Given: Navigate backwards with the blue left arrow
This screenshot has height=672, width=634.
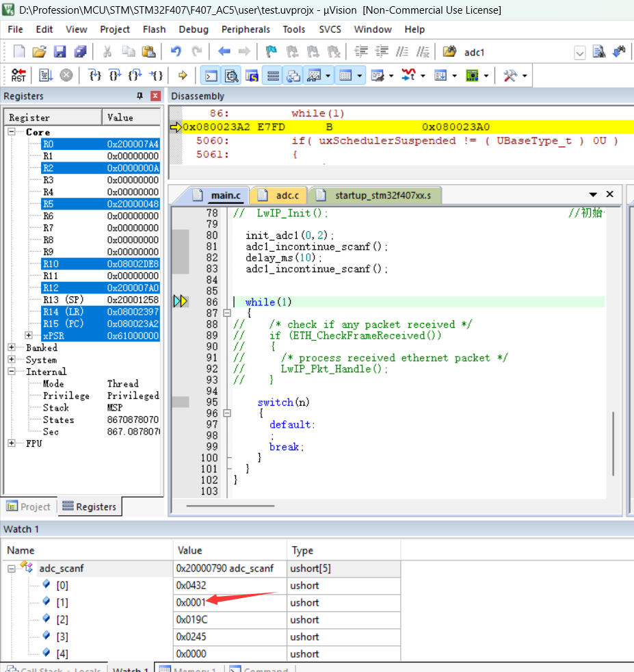Looking at the screenshot, I should 224,52.
